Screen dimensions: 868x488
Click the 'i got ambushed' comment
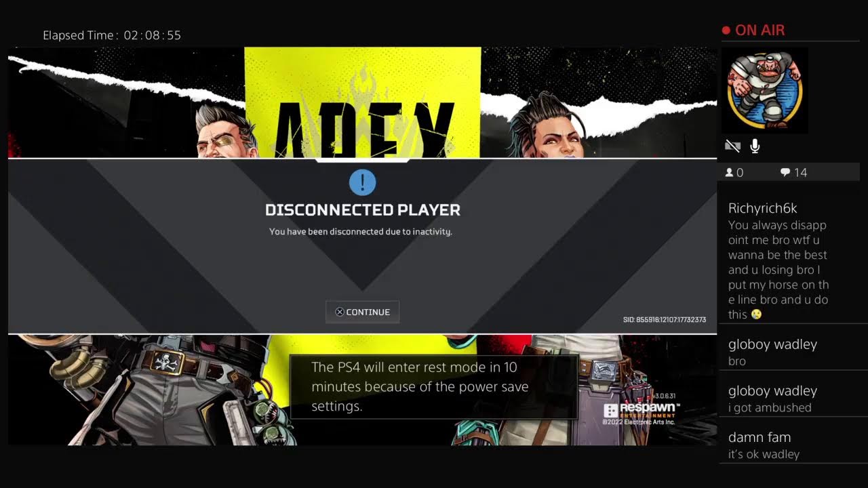click(770, 407)
